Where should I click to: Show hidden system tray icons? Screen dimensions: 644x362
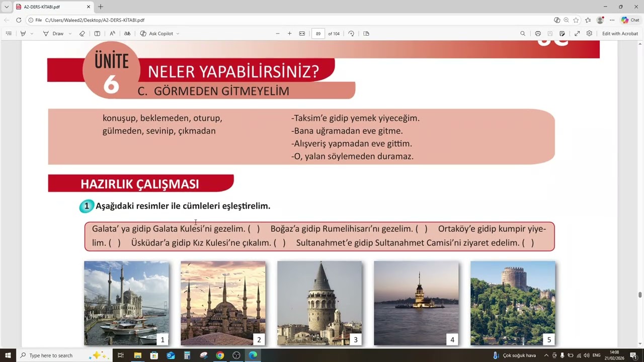pos(546,355)
